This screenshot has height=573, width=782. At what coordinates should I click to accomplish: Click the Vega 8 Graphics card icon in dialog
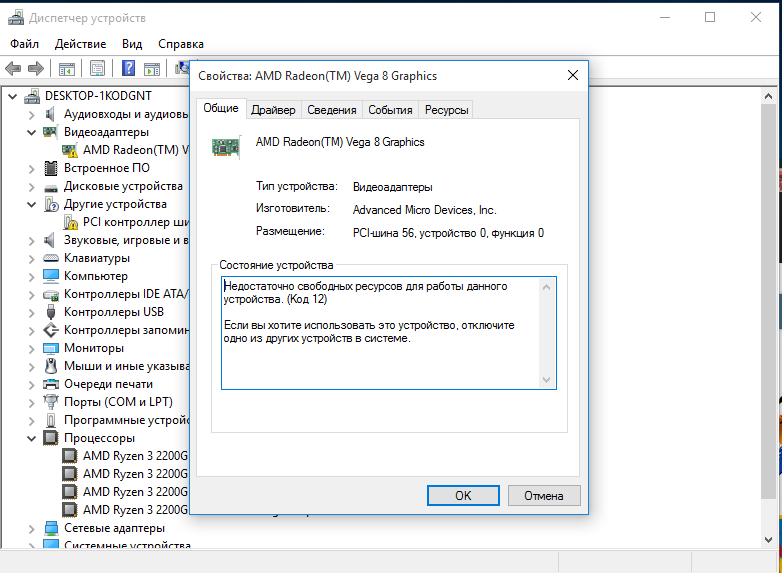225,146
